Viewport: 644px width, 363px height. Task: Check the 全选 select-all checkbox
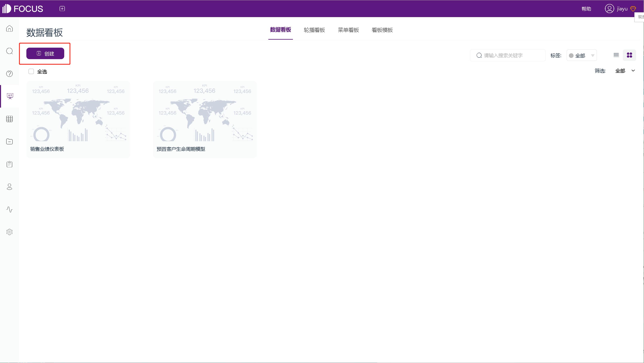pos(31,71)
